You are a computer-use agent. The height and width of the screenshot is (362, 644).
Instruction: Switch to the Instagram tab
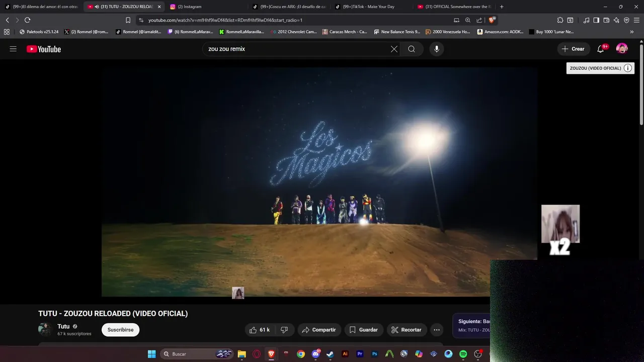(206, 7)
